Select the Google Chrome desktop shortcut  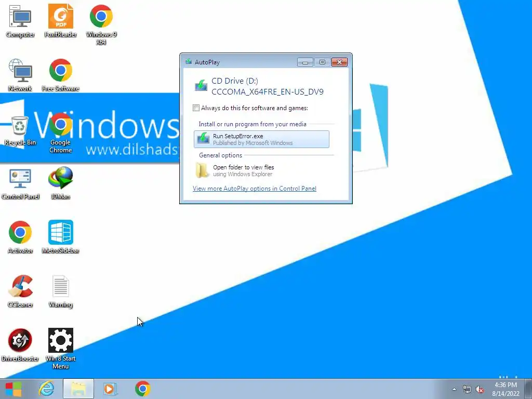pos(60,133)
